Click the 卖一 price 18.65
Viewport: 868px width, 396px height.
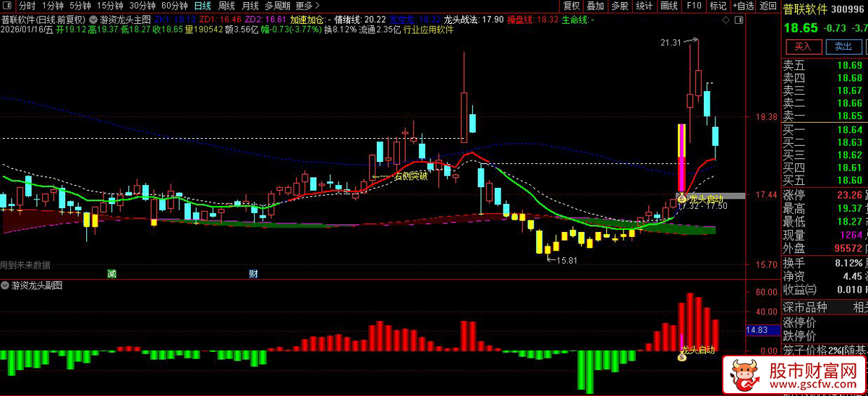click(850, 116)
